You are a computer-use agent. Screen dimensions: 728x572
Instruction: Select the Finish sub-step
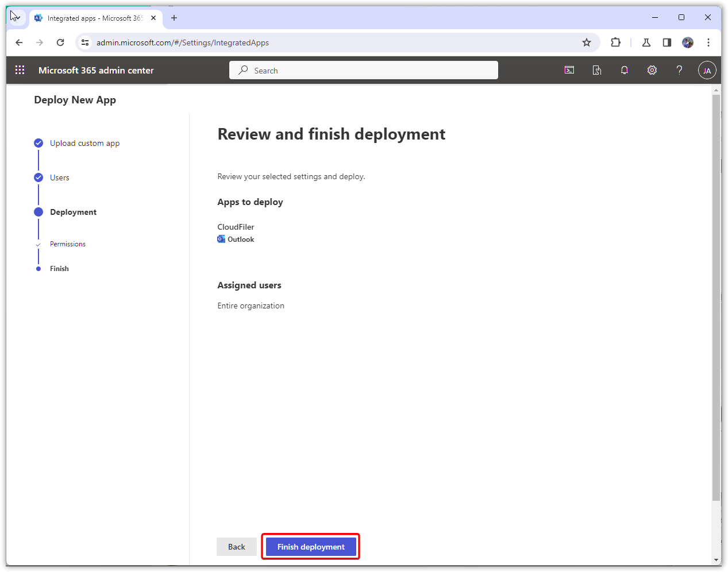coord(59,269)
